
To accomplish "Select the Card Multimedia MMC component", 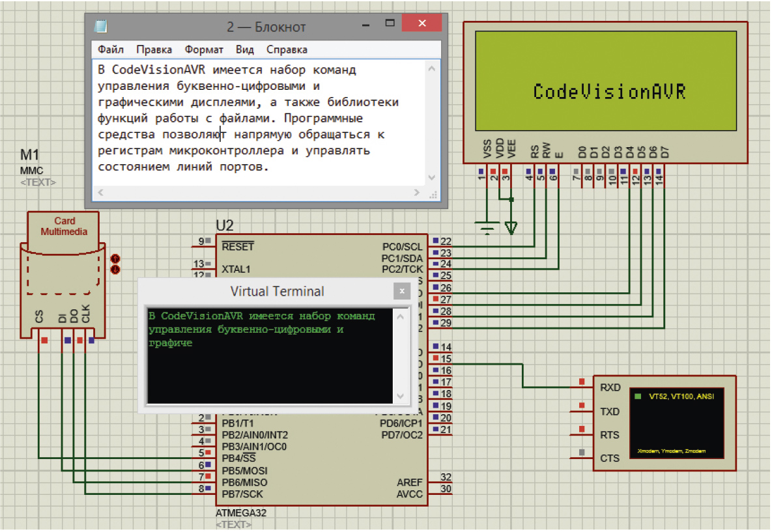I will point(63,275).
